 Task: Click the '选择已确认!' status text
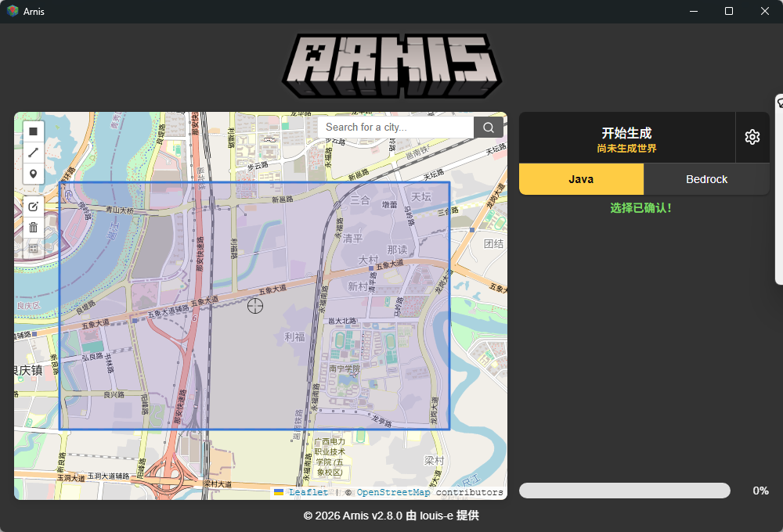(x=640, y=208)
